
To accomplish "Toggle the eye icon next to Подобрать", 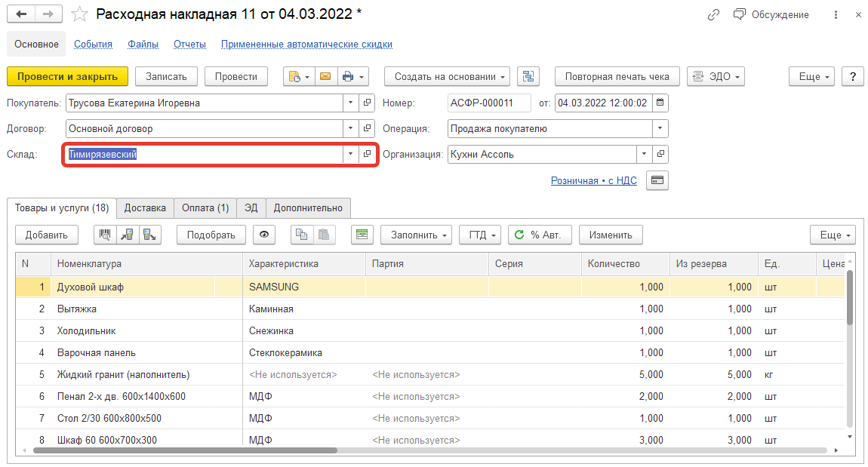I will (x=264, y=235).
